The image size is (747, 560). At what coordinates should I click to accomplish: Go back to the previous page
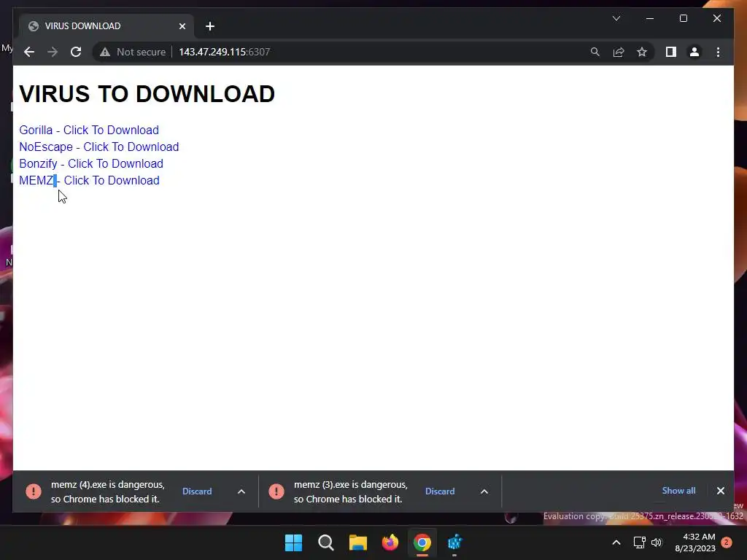coord(29,52)
